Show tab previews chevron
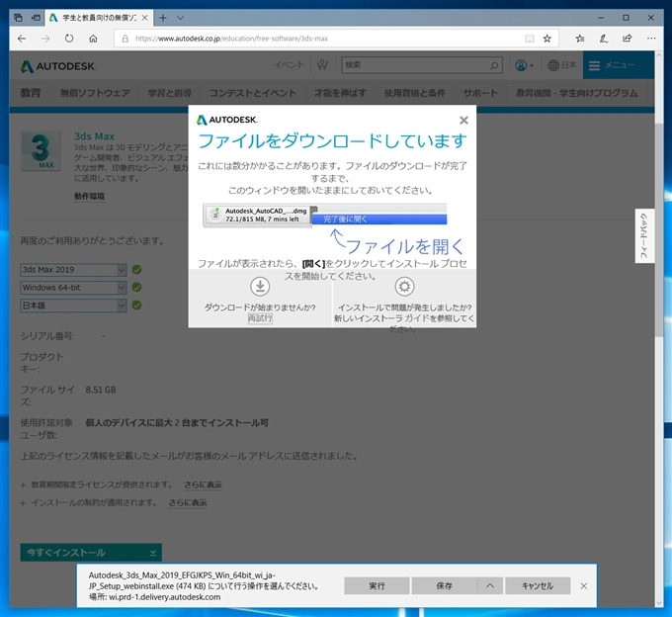The image size is (672, 617). pyautogui.click(x=181, y=18)
